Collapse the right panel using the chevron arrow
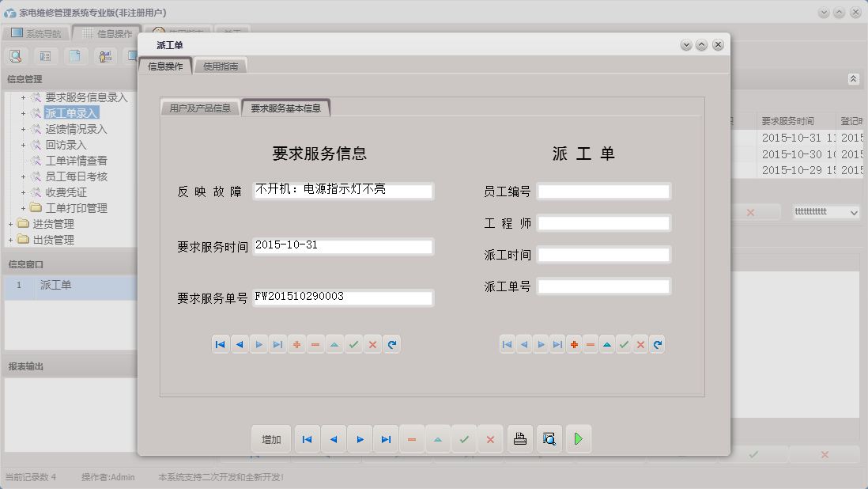 [x=852, y=79]
